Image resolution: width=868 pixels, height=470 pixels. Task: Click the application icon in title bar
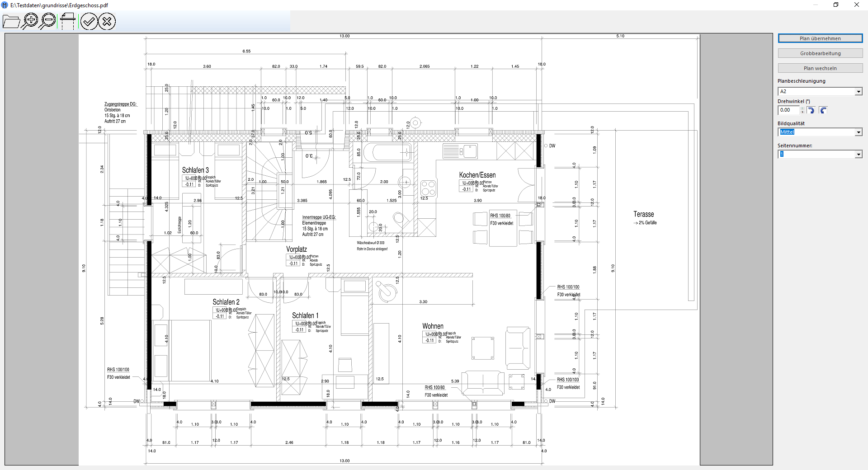(5, 5)
